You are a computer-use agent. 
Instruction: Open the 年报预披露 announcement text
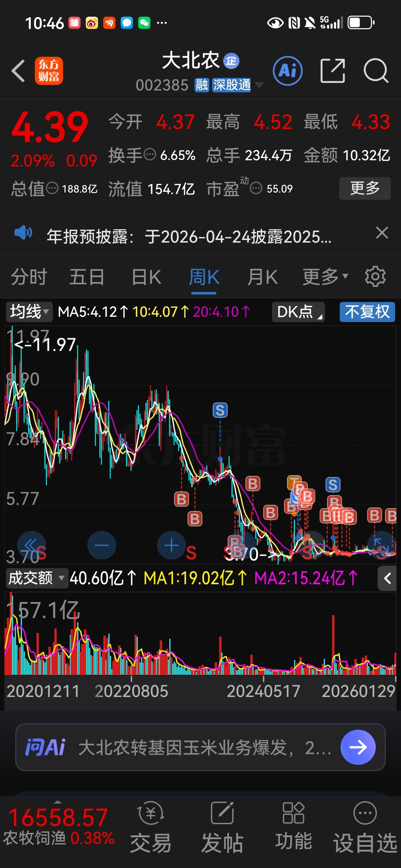click(189, 236)
